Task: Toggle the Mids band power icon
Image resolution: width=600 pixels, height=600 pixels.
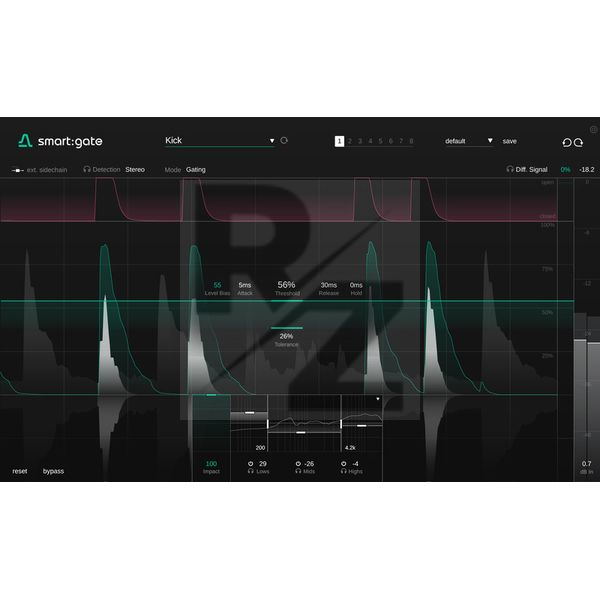Action: click(x=298, y=463)
